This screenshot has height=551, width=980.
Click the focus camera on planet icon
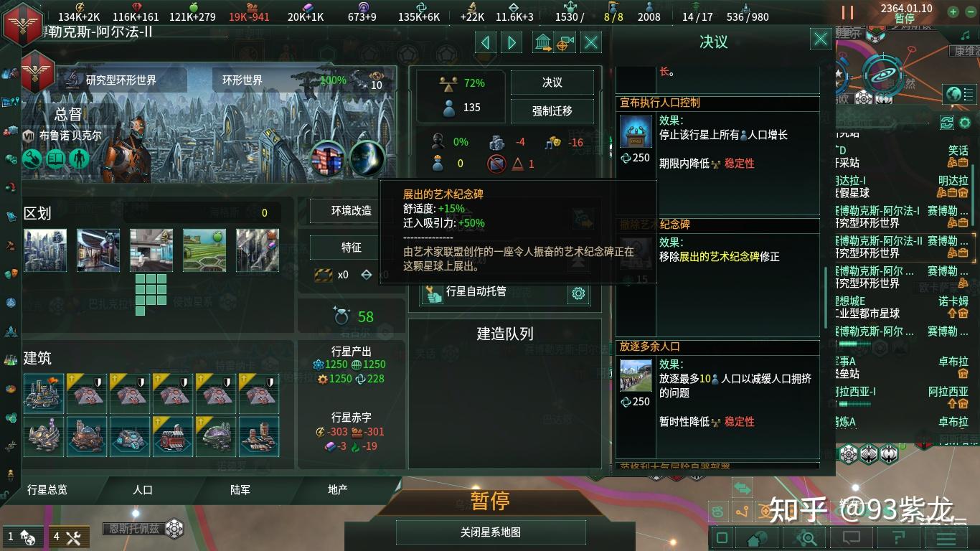pos(565,42)
